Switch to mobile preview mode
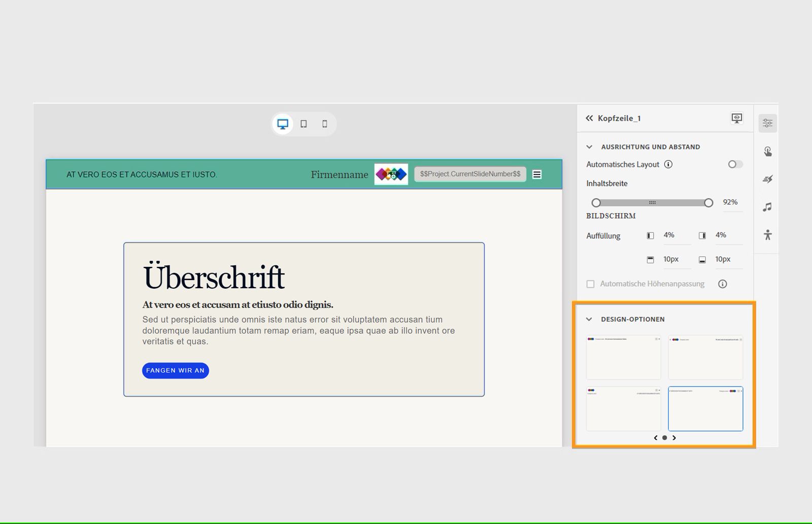This screenshot has height=524, width=812. [x=325, y=123]
